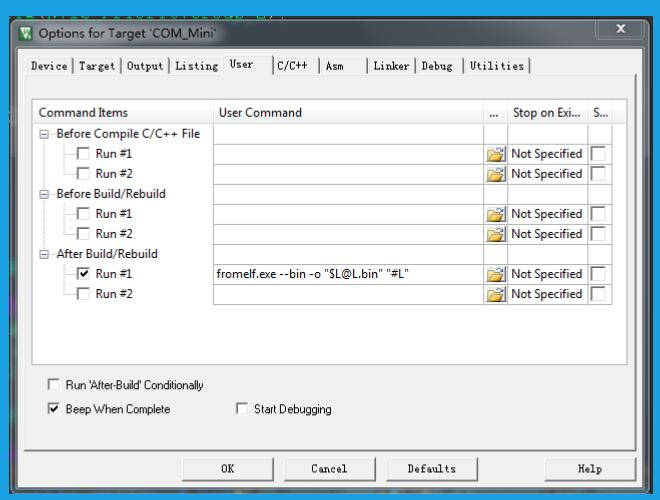Click the Before Build Run #2 command field
This screenshot has width=660, height=500.
348,234
